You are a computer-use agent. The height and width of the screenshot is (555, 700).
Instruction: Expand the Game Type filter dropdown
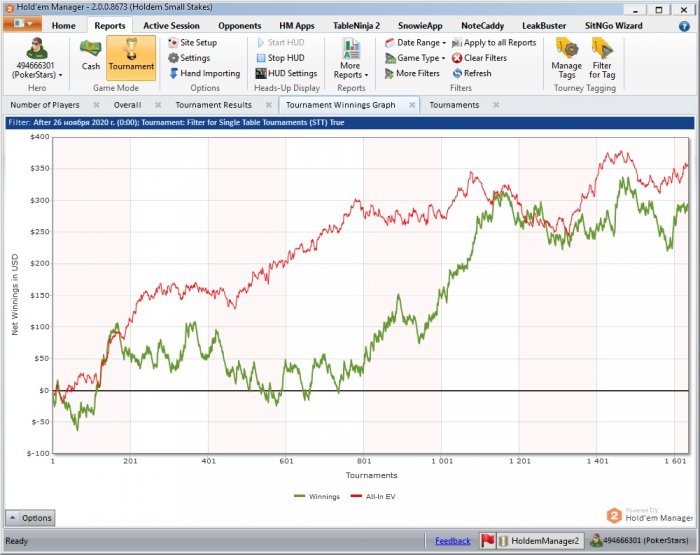(415, 58)
